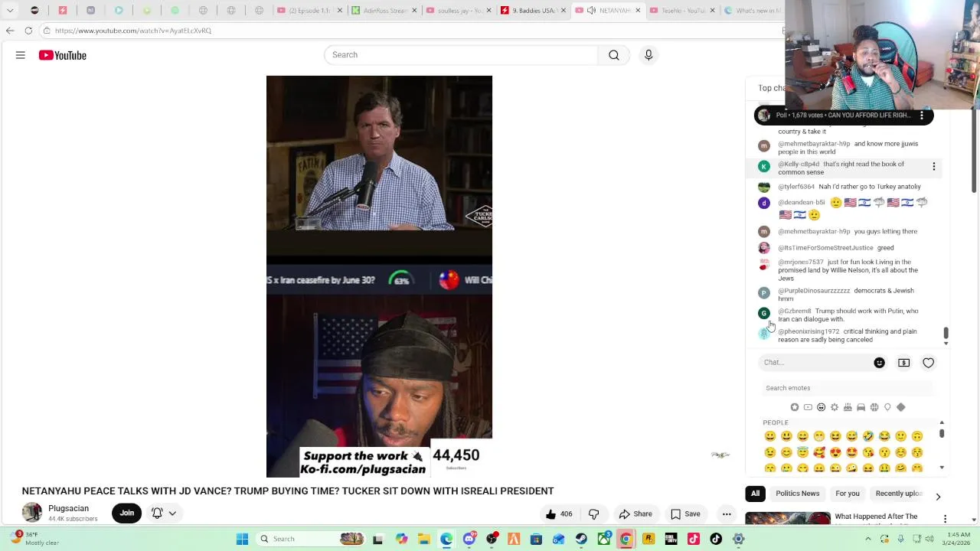Reload the page in the browser
Image resolution: width=980 pixels, height=551 pixels.
click(28, 31)
